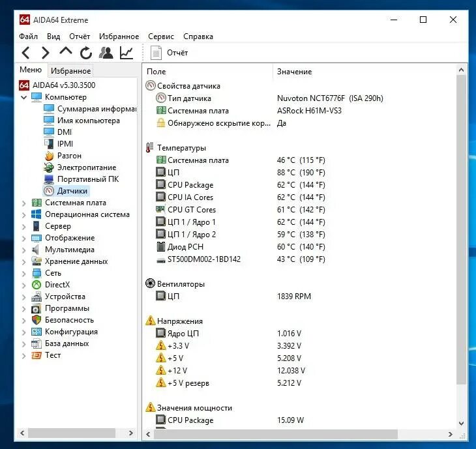Click the Windows logo icon for Операционная система
476x449 pixels.
click(37, 214)
